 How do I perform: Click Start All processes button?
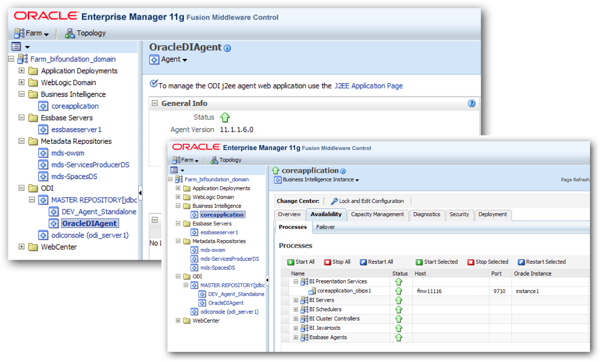pos(301,262)
